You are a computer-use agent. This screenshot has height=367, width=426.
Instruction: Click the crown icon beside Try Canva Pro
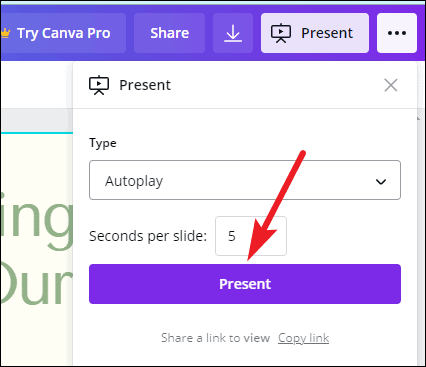(x=6, y=33)
